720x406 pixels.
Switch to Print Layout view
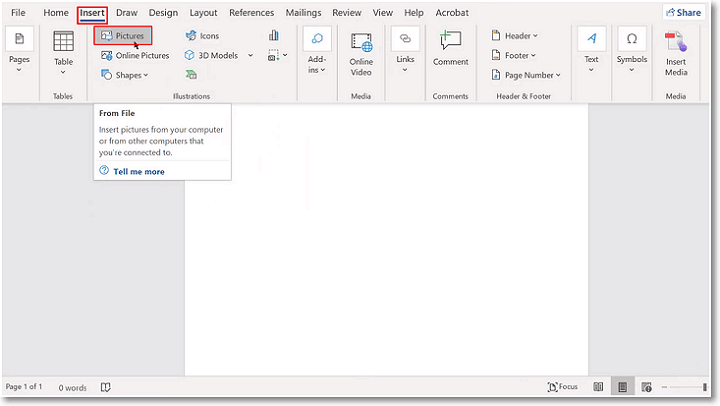(623, 387)
